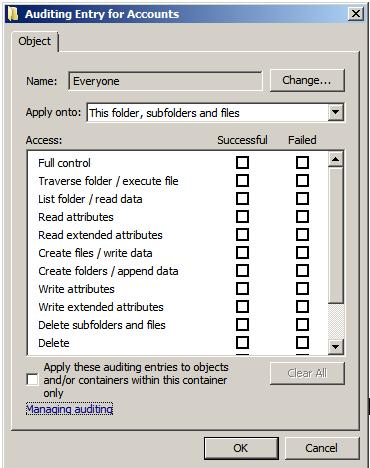Image resolution: width=370 pixels, height=468 pixels.
Task: Enable Failed auditing for Traverse folder / execute file
Action: (x=302, y=181)
